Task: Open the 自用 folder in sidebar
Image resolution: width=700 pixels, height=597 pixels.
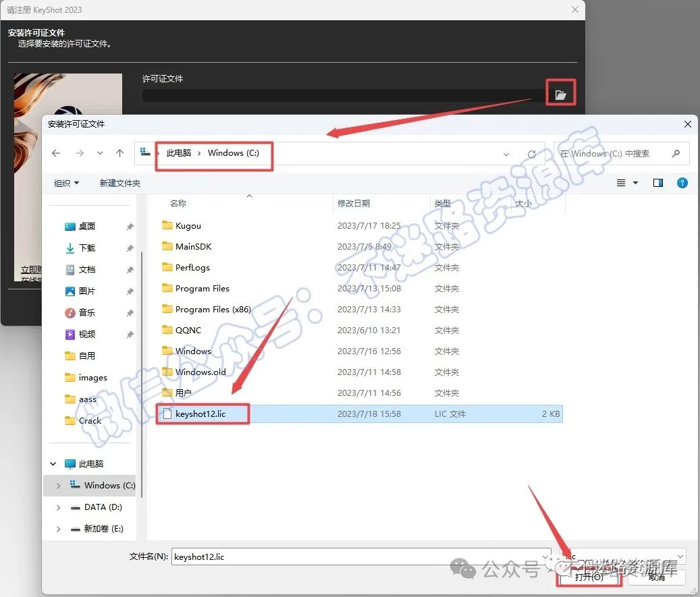Action: tap(86, 356)
